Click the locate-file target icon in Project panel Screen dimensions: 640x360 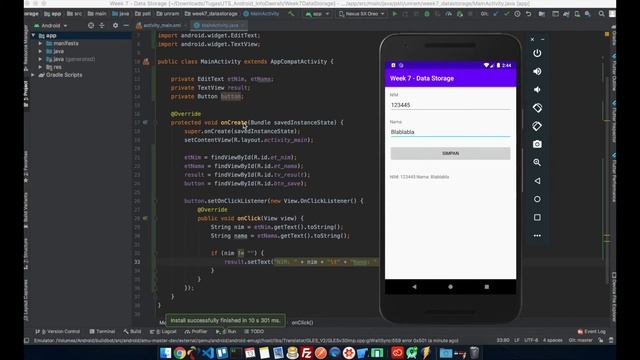[91, 25]
